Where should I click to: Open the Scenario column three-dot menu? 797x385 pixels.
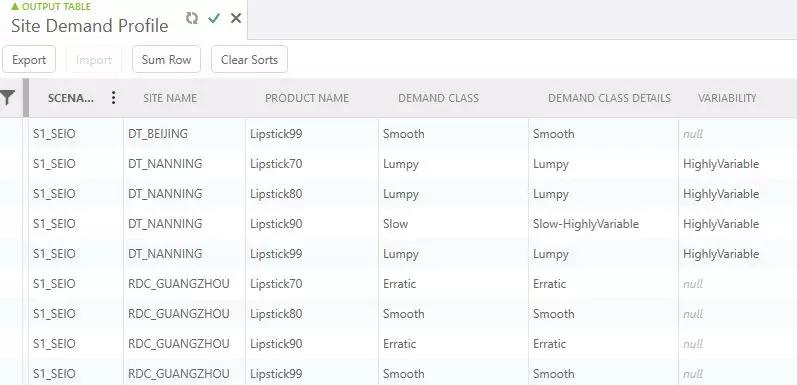coord(113,98)
